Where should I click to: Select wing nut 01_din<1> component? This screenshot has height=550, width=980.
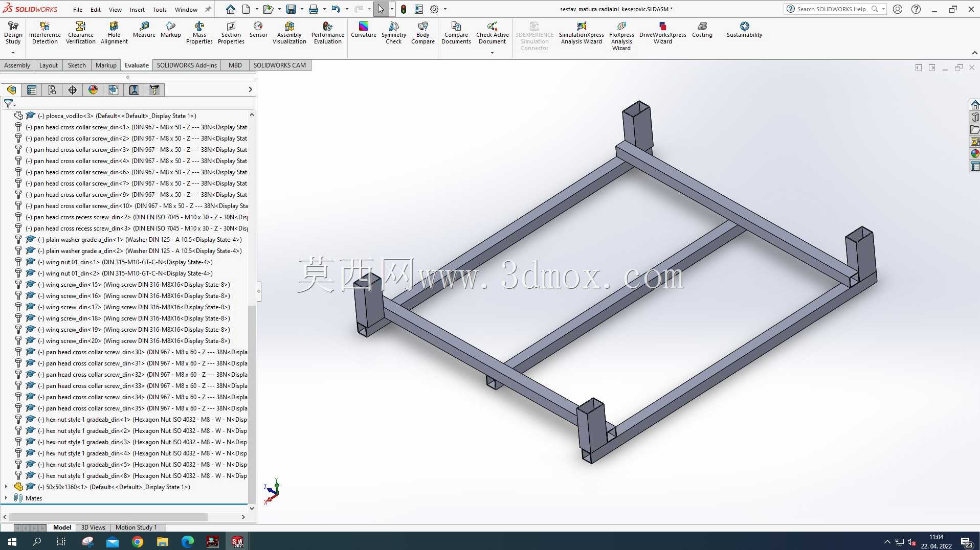[x=125, y=262]
